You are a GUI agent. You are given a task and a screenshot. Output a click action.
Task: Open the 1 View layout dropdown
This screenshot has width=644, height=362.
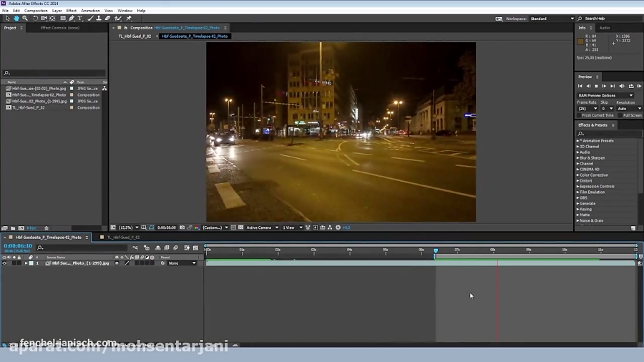coord(292,228)
